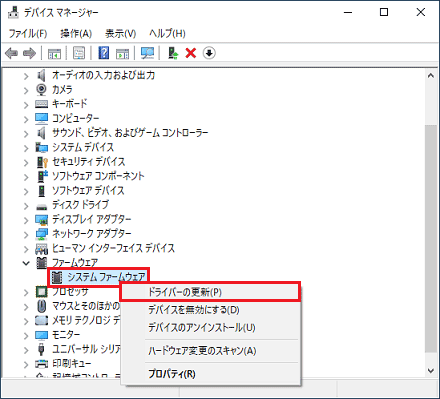The width and height of the screenshot is (440, 399).
Task: Select the ソフトウェア デバイス row
Action: tap(88, 191)
